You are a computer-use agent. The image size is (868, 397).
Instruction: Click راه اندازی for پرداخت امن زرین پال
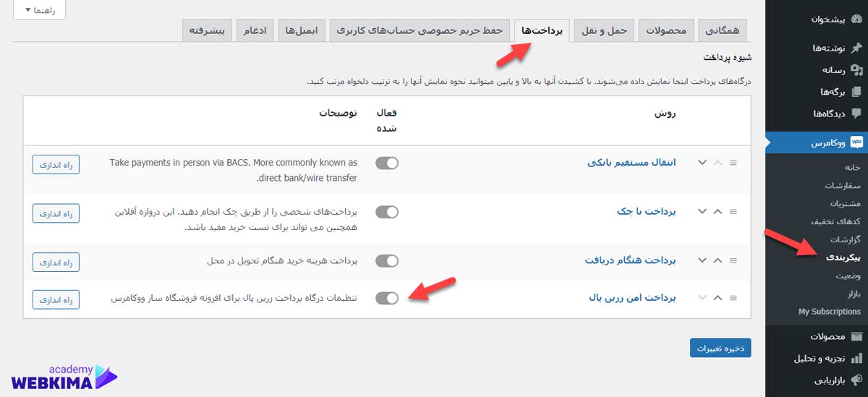point(56,299)
